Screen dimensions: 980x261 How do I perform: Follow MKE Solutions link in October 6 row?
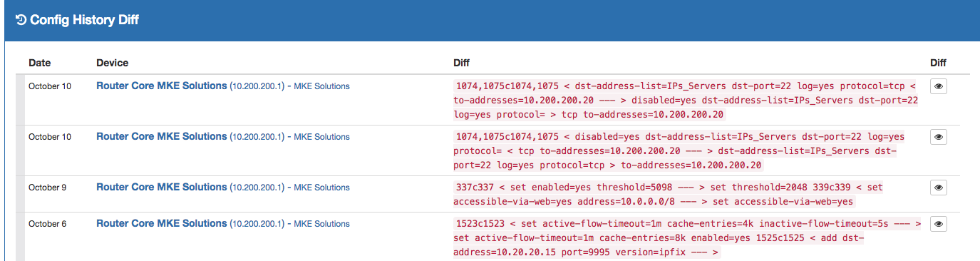pos(321,224)
